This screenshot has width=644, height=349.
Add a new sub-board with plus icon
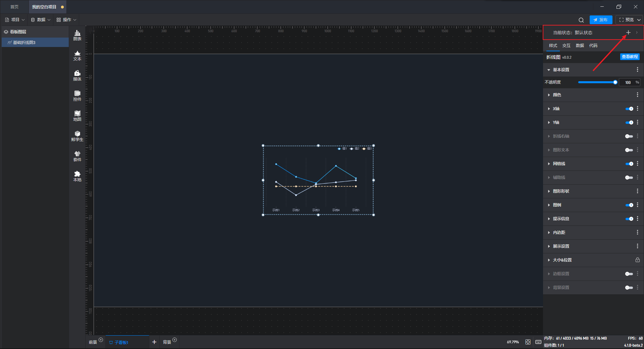point(154,342)
